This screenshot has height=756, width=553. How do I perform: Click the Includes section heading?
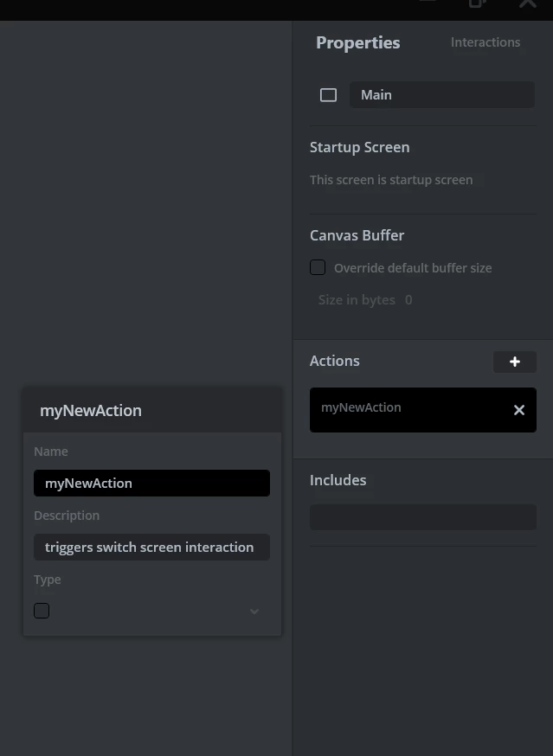tap(338, 480)
